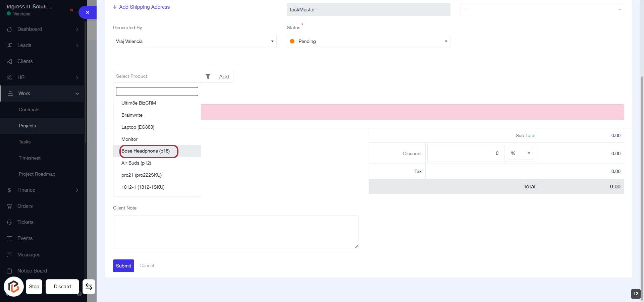Open the Pending status dropdown
This screenshot has height=302, width=644.
pyautogui.click(x=368, y=42)
